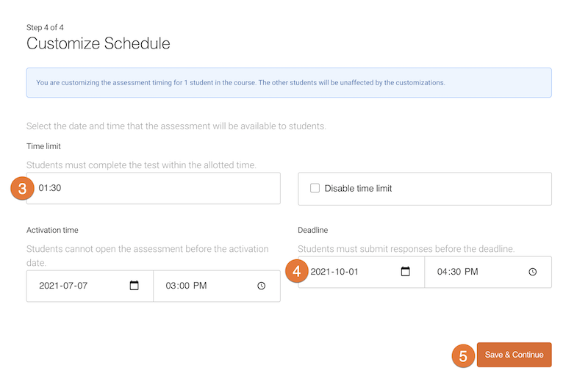The height and width of the screenshot is (390, 588).
Task: Click the "Step 4 of 4" indicator text
Action: (x=45, y=27)
